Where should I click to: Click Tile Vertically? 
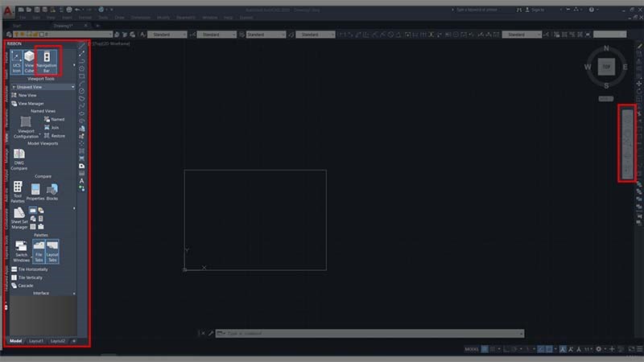tap(27, 278)
